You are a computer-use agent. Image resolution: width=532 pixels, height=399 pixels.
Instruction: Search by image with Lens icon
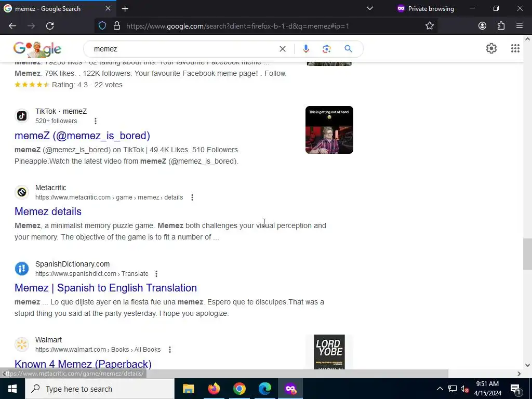coord(326,49)
